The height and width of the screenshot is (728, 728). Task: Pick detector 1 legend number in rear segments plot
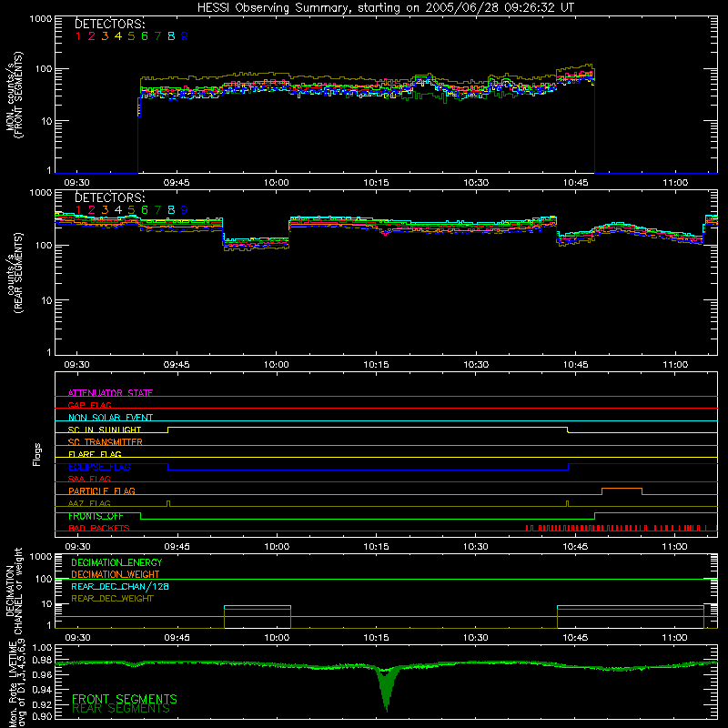[78, 210]
